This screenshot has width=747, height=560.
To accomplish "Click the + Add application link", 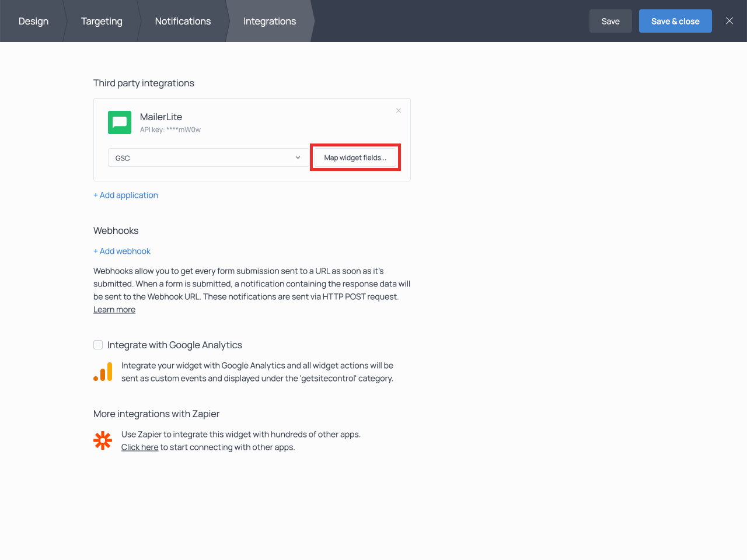I will pos(125,195).
